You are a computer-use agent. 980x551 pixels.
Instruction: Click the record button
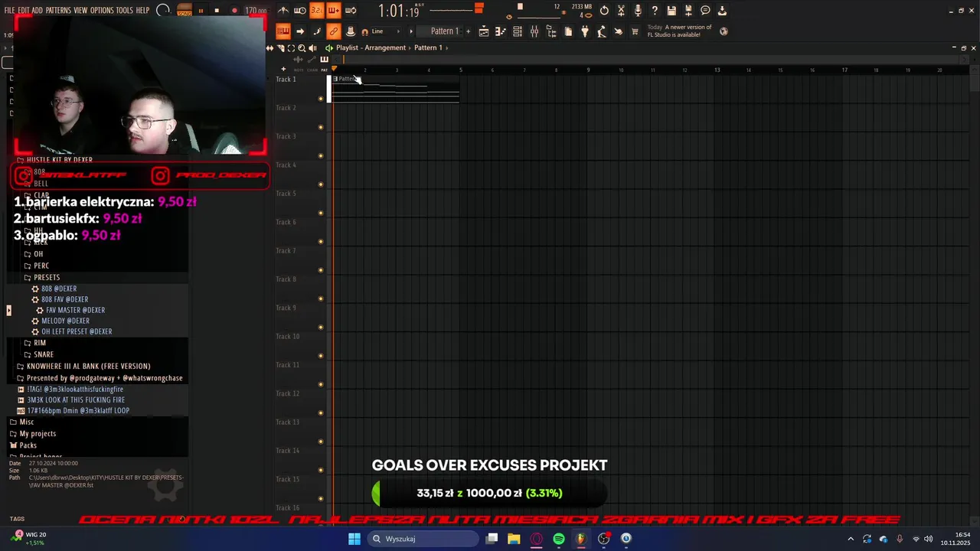tap(234, 11)
